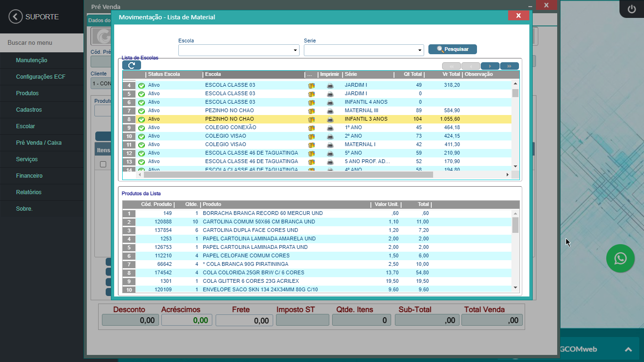Click school list horizontal scrollbar

click(x=288, y=175)
